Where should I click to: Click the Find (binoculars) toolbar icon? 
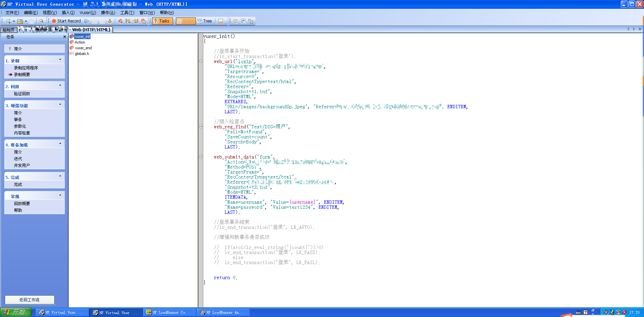pos(42,21)
